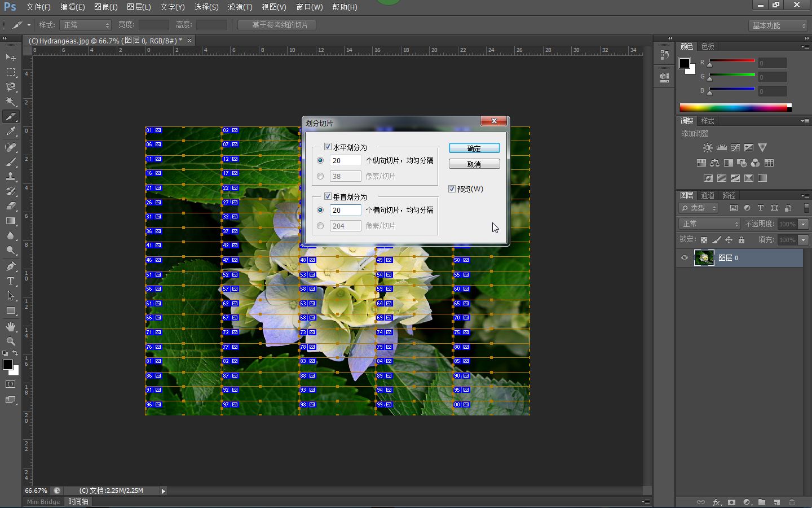Select the Horizontal Type tool
The height and width of the screenshot is (508, 812).
click(x=11, y=281)
